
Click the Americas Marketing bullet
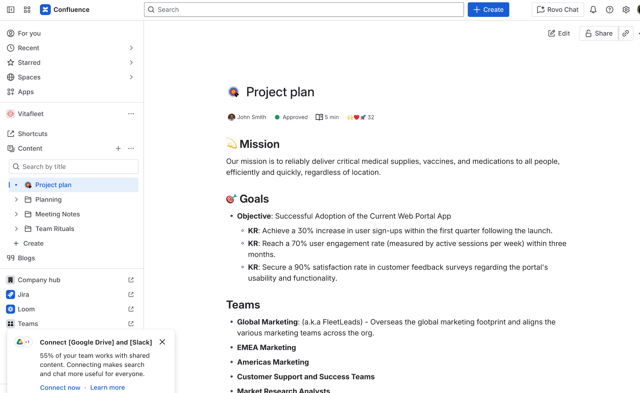click(273, 362)
